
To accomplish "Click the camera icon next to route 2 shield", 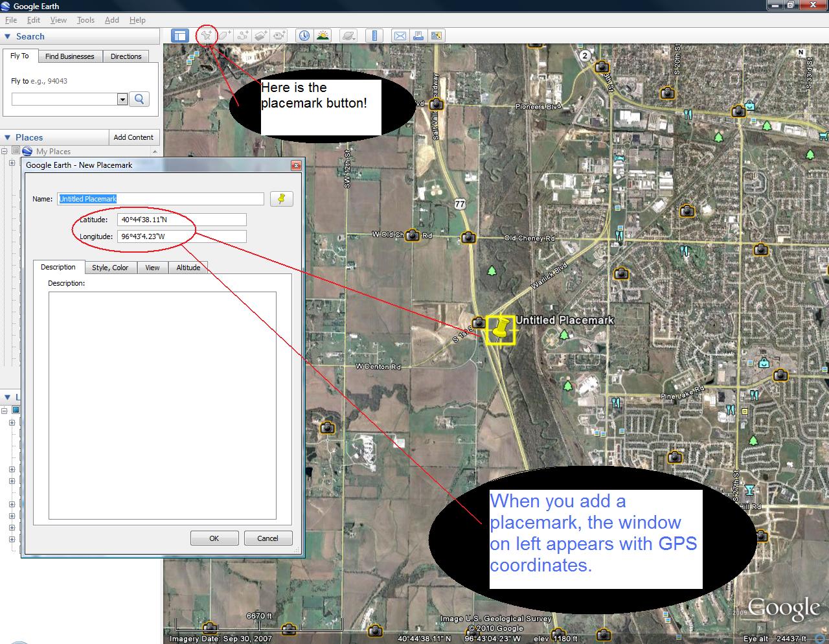I will [602, 67].
